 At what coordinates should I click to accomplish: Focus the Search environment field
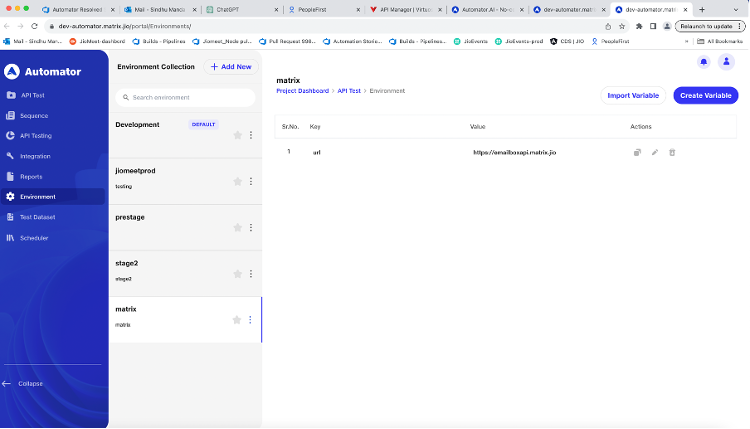(x=186, y=98)
